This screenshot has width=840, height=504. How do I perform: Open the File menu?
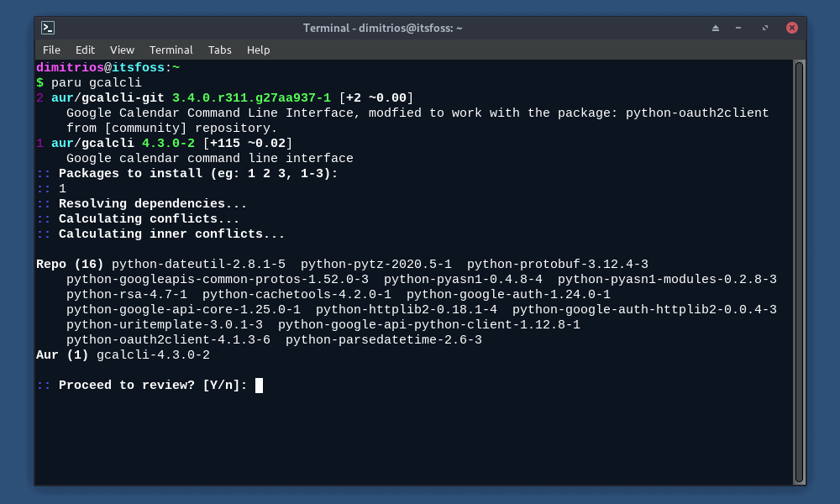point(51,50)
